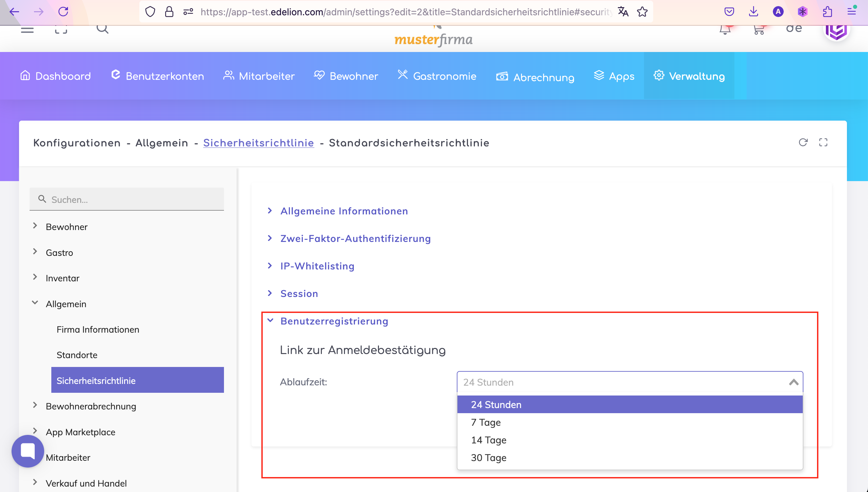Click browser translate page icon

point(623,12)
